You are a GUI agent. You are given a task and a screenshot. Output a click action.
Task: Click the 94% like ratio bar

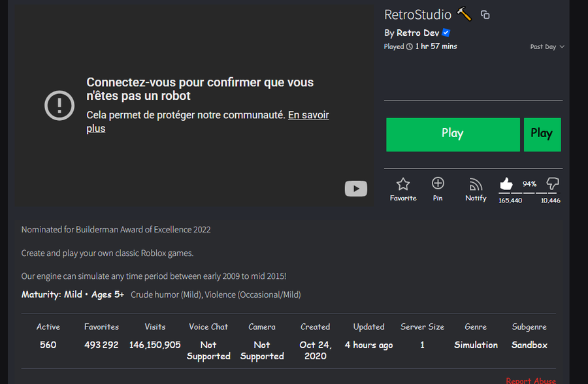(x=529, y=193)
